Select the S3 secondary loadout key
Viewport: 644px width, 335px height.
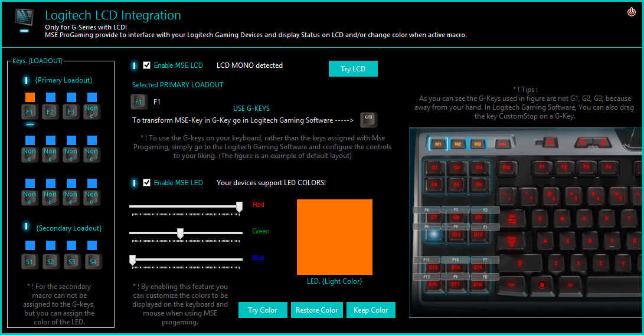(72, 261)
